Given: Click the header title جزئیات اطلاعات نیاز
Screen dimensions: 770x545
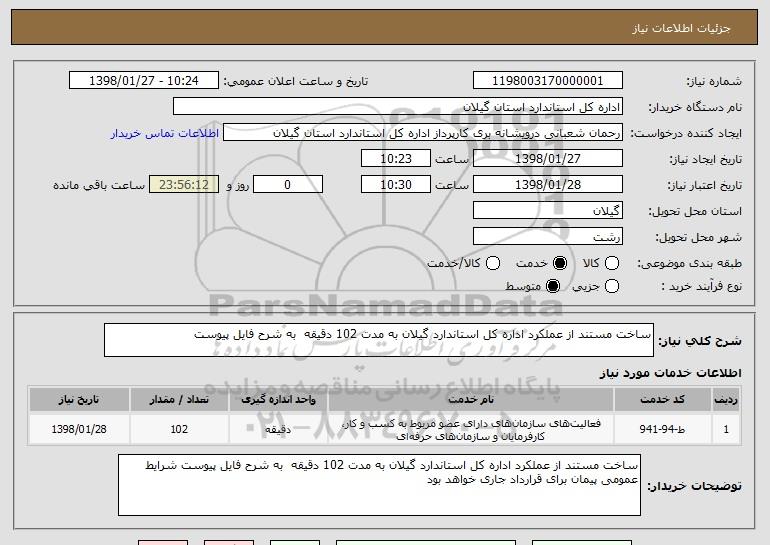Looking at the screenshot, I should click(x=682, y=28).
